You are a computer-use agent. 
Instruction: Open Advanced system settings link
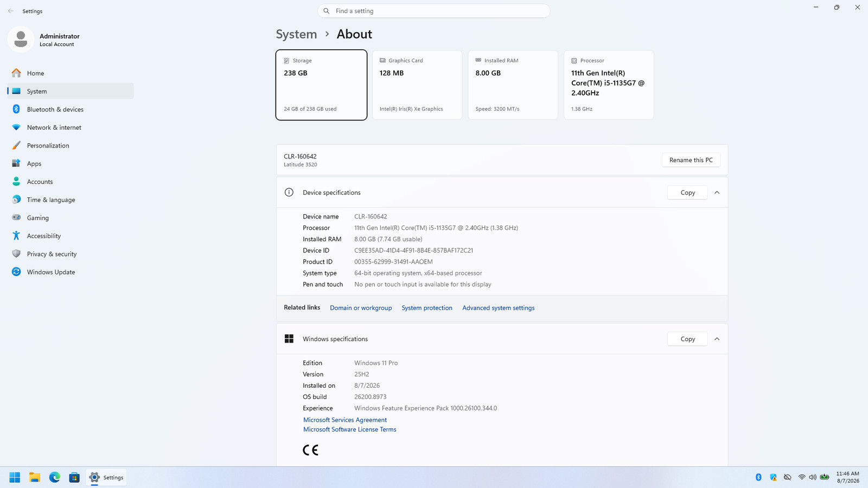click(498, 307)
